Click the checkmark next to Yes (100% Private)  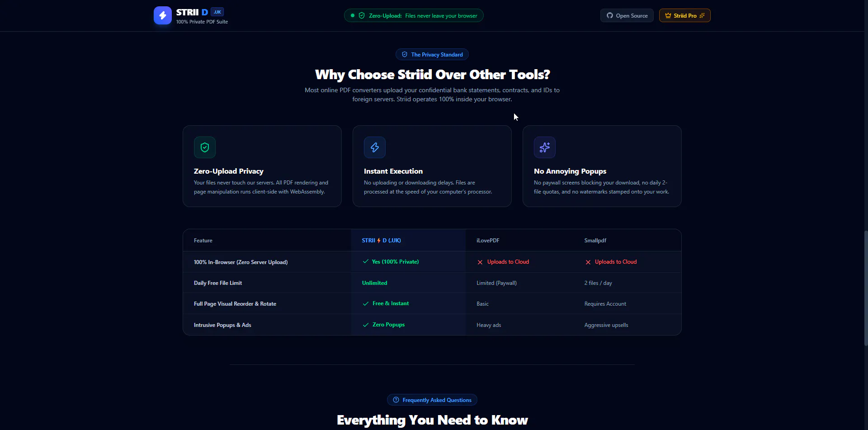366,262
